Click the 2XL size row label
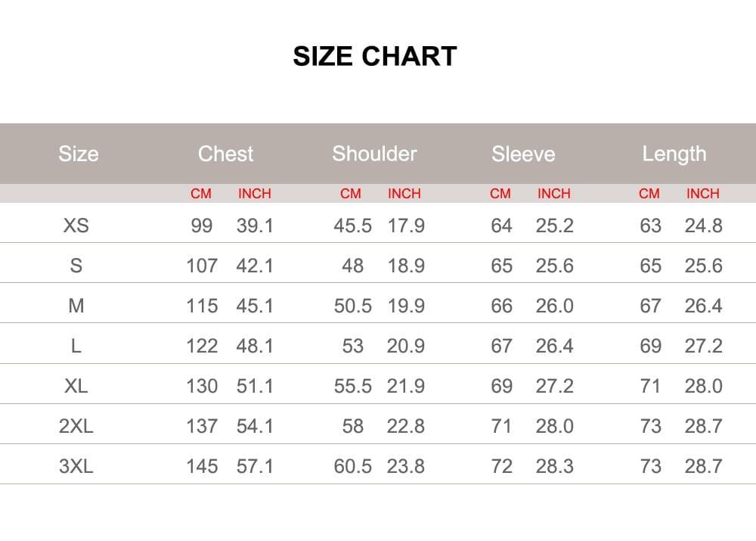The width and height of the screenshot is (756, 541). (x=76, y=426)
